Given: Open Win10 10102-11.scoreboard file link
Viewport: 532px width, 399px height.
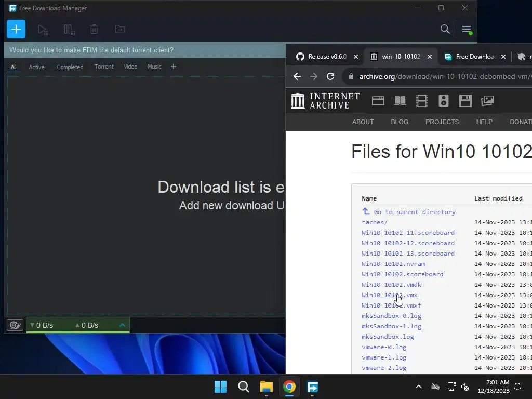Looking at the screenshot, I should [408, 233].
